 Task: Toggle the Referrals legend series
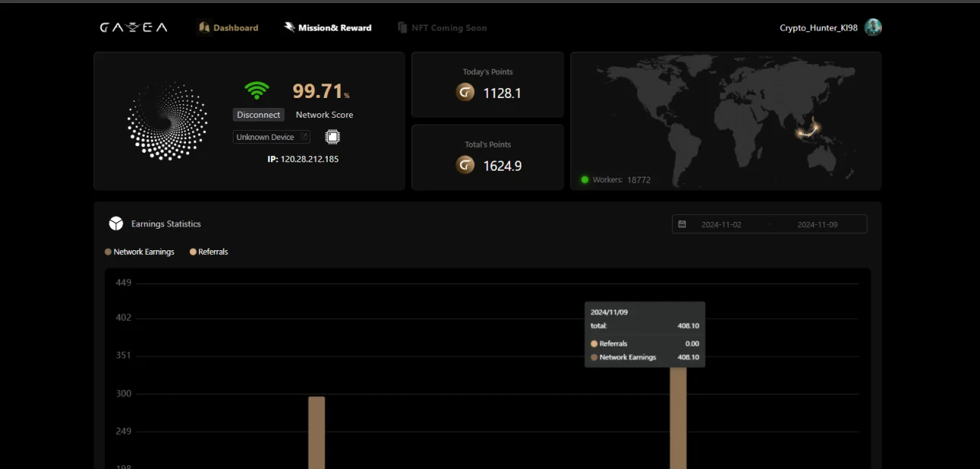pyautogui.click(x=209, y=252)
